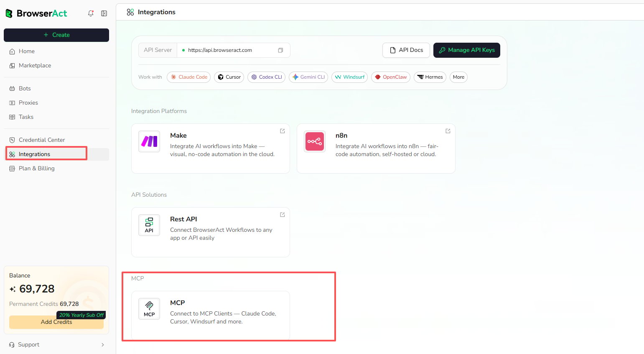This screenshot has width=644, height=354.
Task: Click the Make logo icon
Action: pyautogui.click(x=149, y=141)
